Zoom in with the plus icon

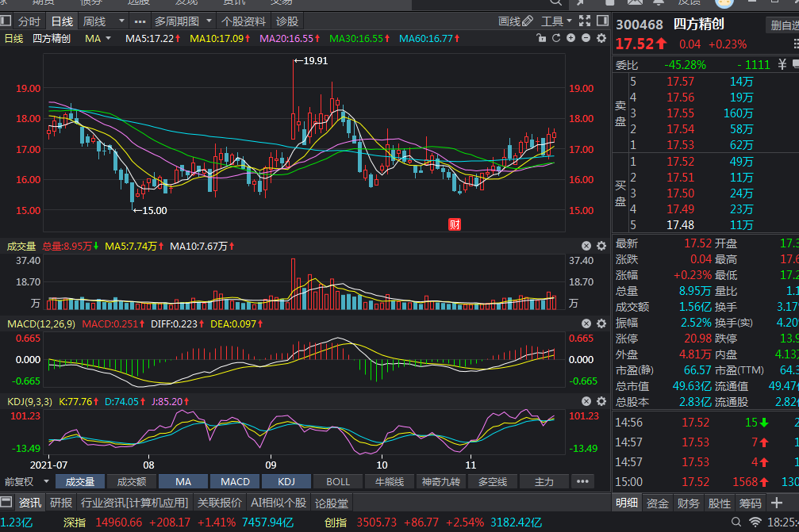click(x=571, y=38)
